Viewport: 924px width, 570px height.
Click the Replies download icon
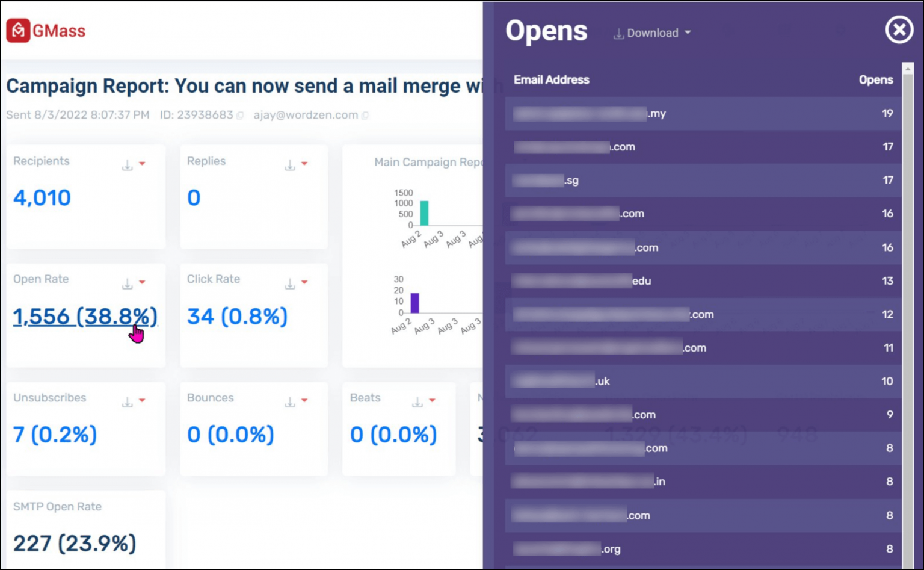point(290,164)
